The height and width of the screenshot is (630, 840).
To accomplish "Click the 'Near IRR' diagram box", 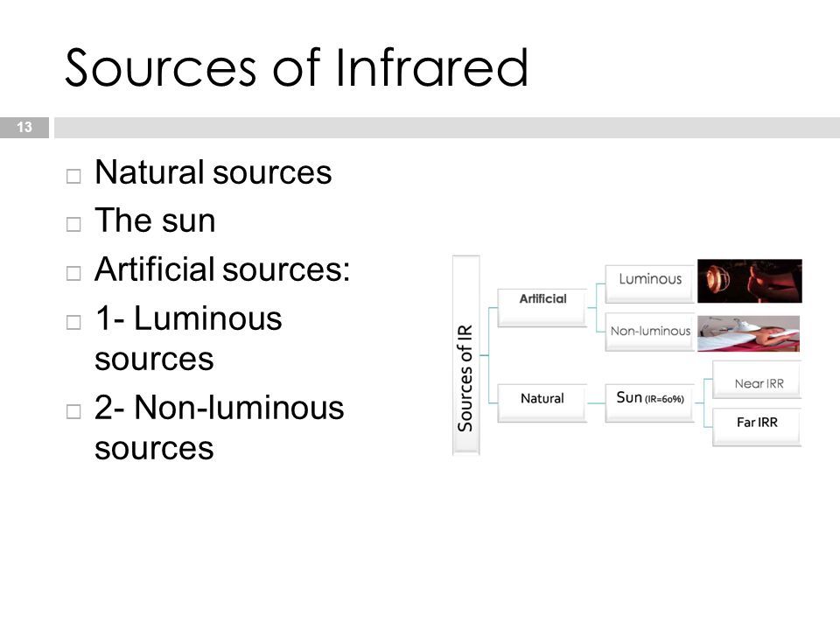I will 757,380.
